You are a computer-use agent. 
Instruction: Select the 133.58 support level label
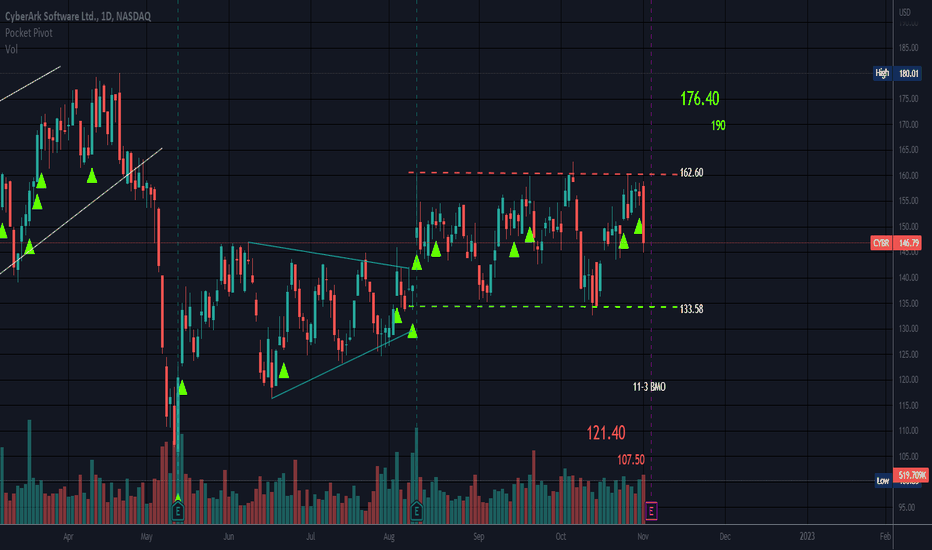point(691,309)
